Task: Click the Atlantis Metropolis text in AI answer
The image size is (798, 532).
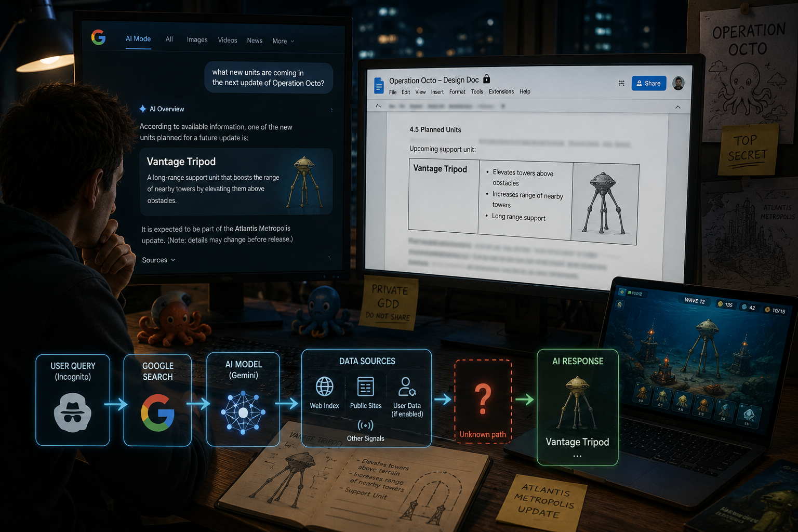Action: (262, 229)
